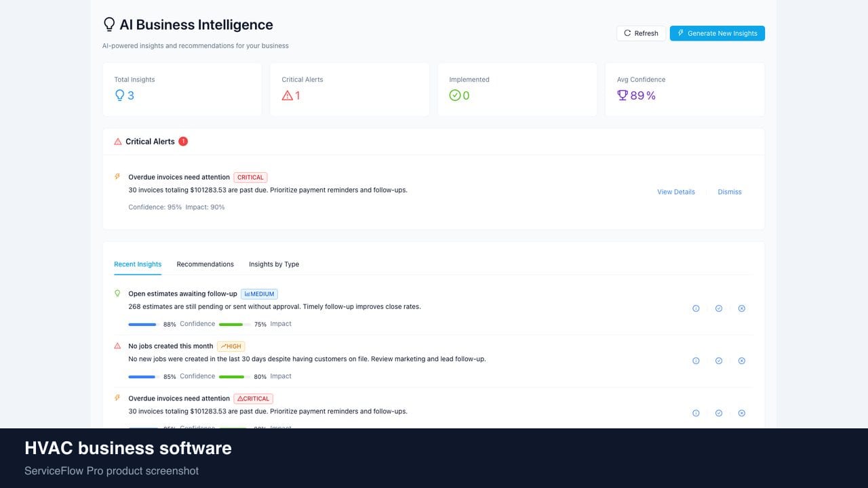Image resolution: width=868 pixels, height=488 pixels.
Task: Open info for No jobs created this month insight
Action: [x=696, y=361]
